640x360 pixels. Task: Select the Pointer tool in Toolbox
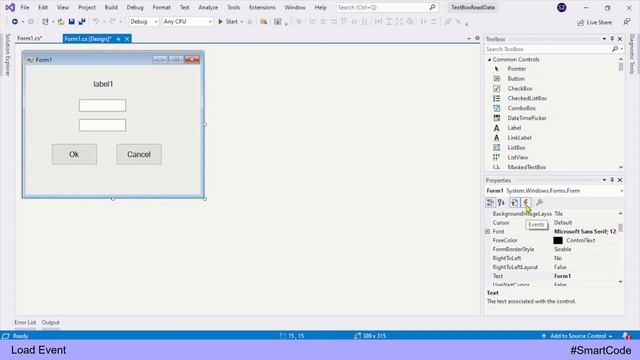pyautogui.click(x=517, y=69)
